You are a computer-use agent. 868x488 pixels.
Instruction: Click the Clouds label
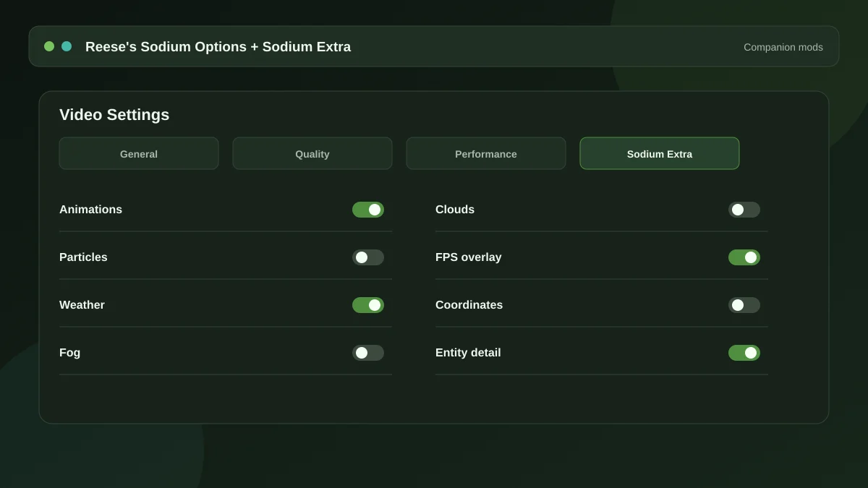(x=455, y=210)
